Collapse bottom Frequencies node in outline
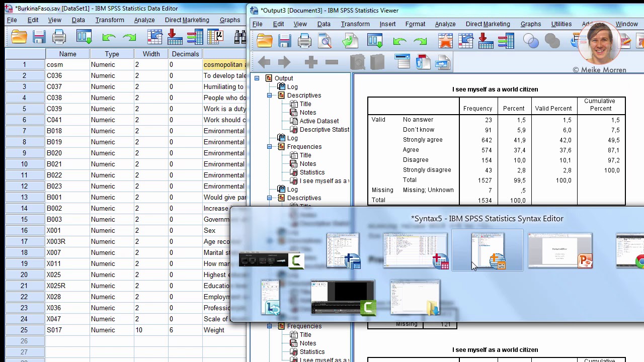 [270, 326]
